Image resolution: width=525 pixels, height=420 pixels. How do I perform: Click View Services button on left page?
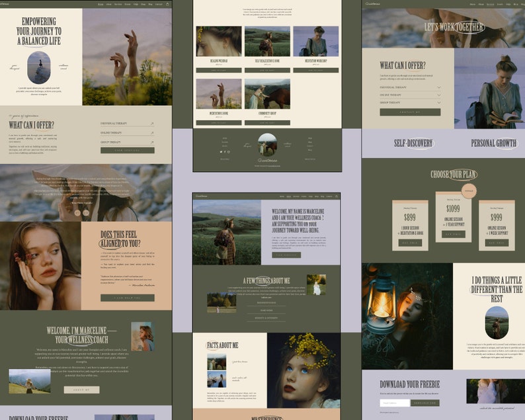click(128, 150)
